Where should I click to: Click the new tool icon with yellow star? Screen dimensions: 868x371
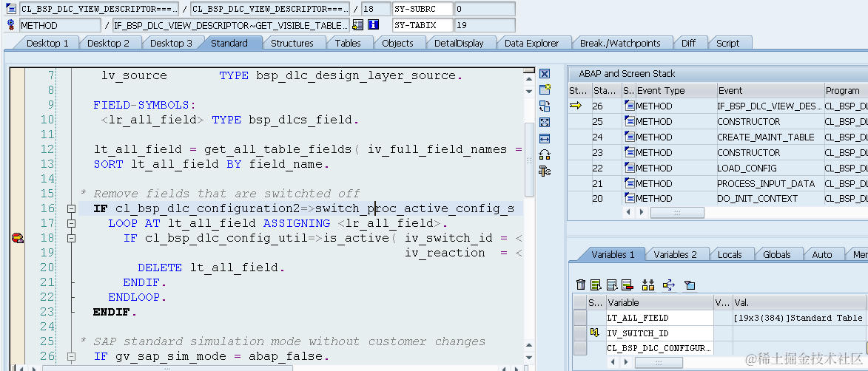tap(545, 90)
